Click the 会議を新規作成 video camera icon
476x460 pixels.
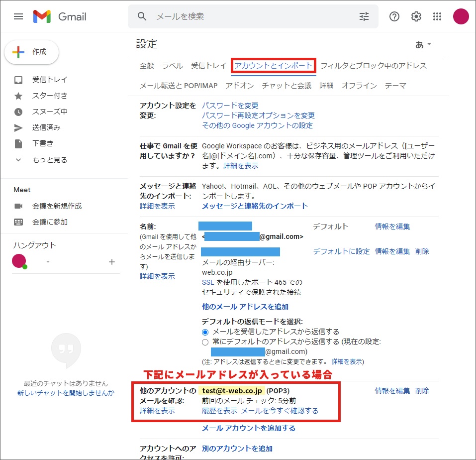click(x=18, y=206)
